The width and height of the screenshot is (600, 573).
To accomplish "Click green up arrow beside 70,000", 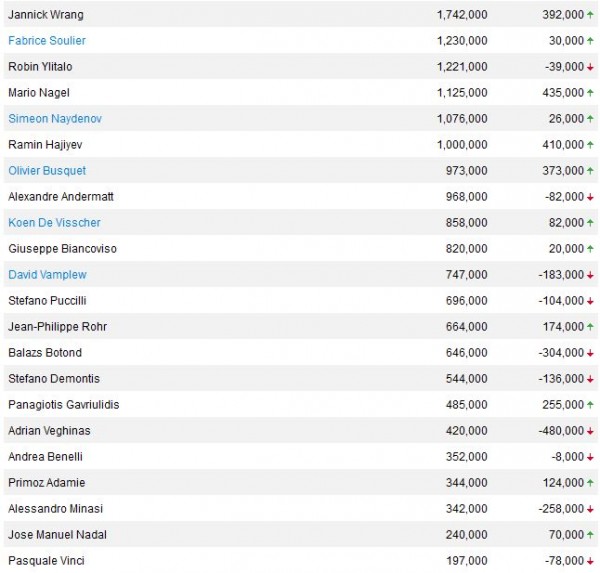I will (x=590, y=534).
